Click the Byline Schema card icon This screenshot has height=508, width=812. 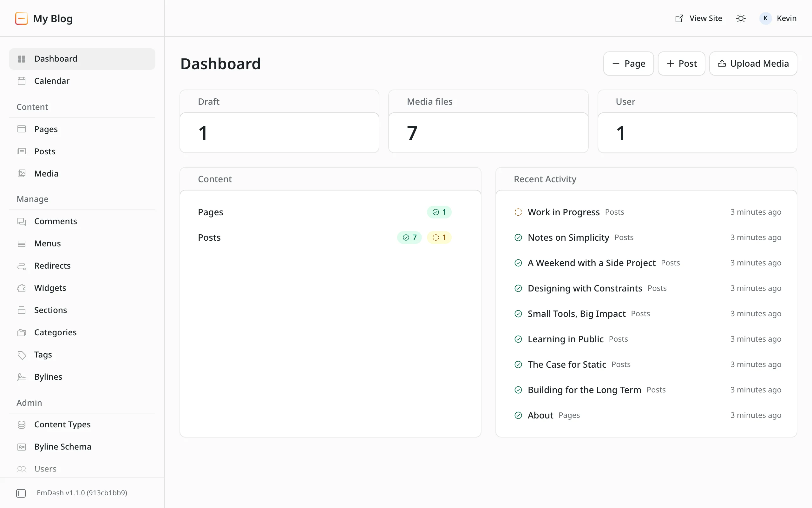pyautogui.click(x=22, y=447)
